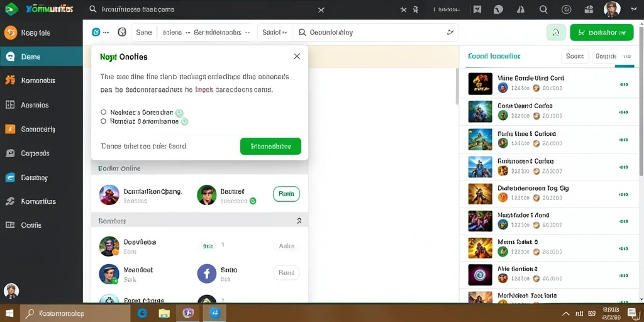The image size is (644, 322).
Task: Open the 'Beoutief' avatar with sunglasses
Action: pyautogui.click(x=206, y=195)
